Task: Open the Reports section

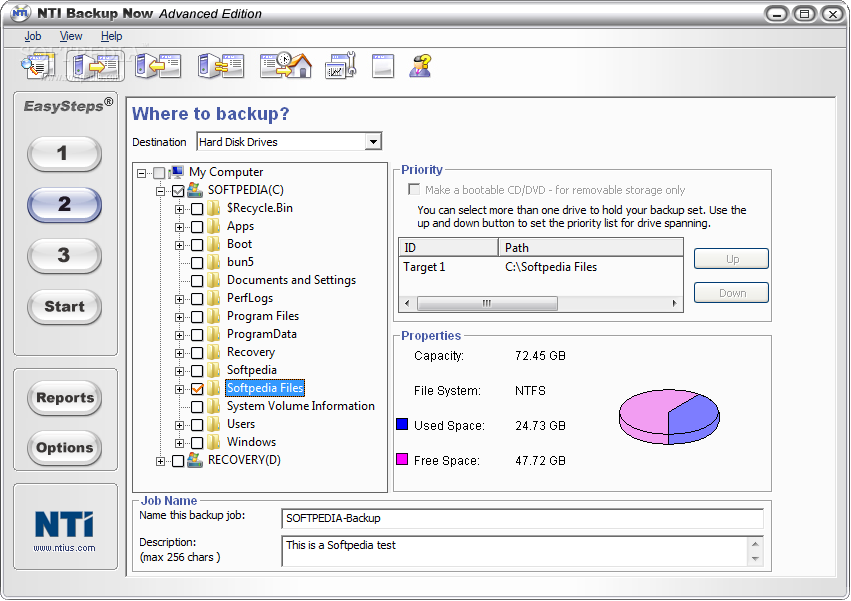Action: tap(65, 398)
